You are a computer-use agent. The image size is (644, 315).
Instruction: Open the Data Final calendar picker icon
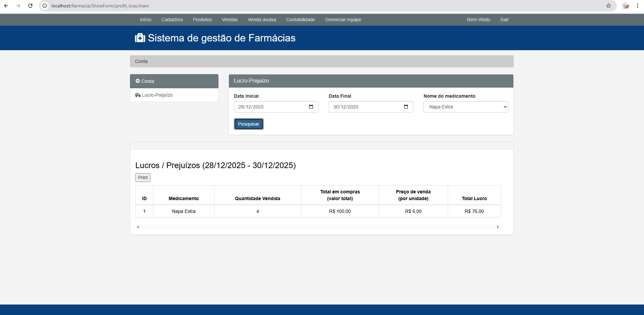tap(405, 107)
